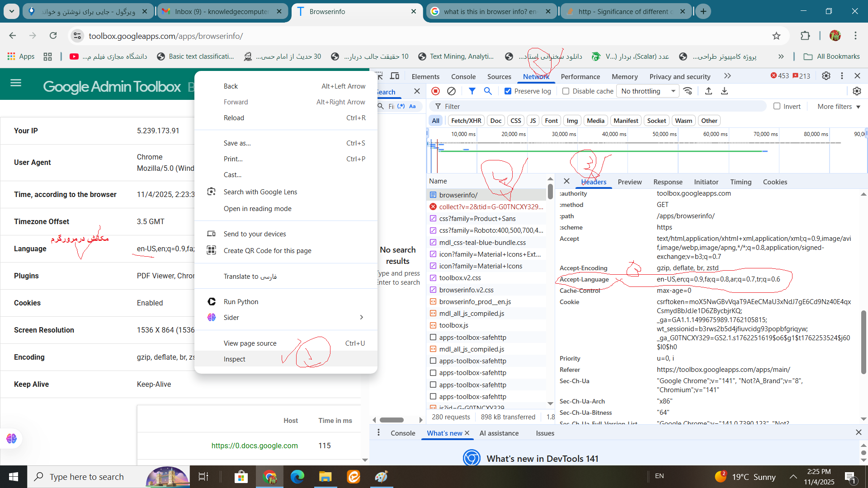This screenshot has height=488, width=868.
Task: Click the export HAR download icon
Action: coord(724,91)
